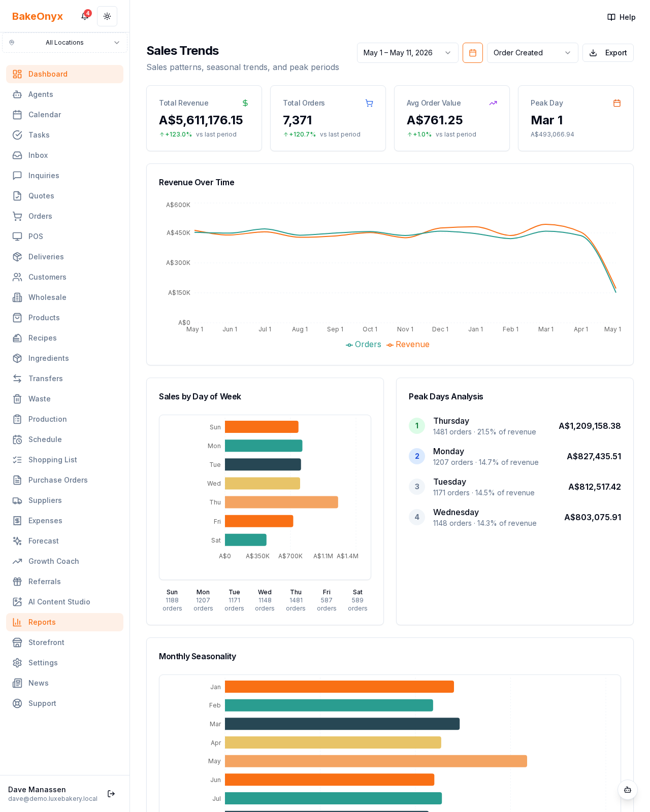Toggle the Revenue legend series
This screenshot has width=650, height=812.
pos(408,345)
